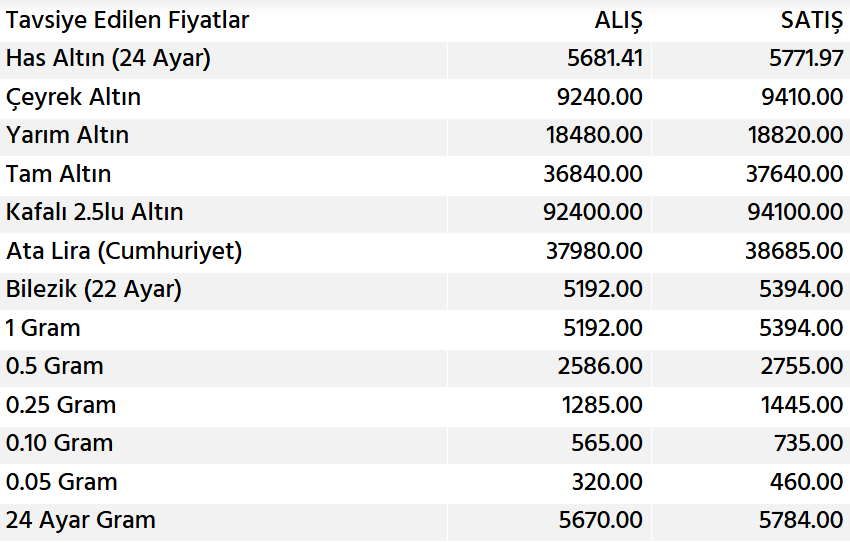This screenshot has width=850, height=543.
Task: Click 24 Ayar Gram buy price 5670.00
Action: pyautogui.click(x=600, y=520)
